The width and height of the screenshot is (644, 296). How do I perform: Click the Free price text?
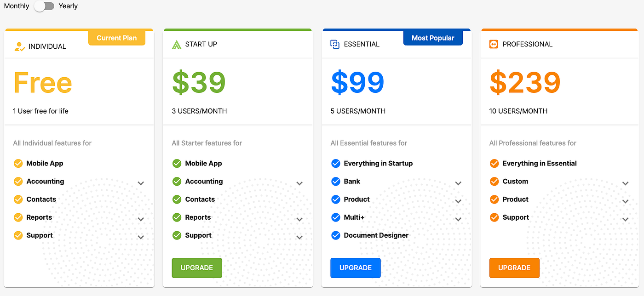click(x=42, y=83)
